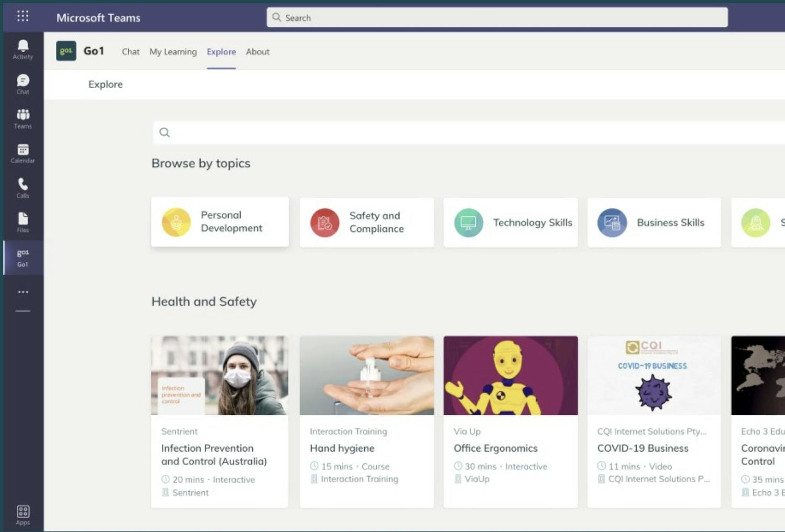
Task: Click the Infection Prevention and Control title
Action: [214, 454]
